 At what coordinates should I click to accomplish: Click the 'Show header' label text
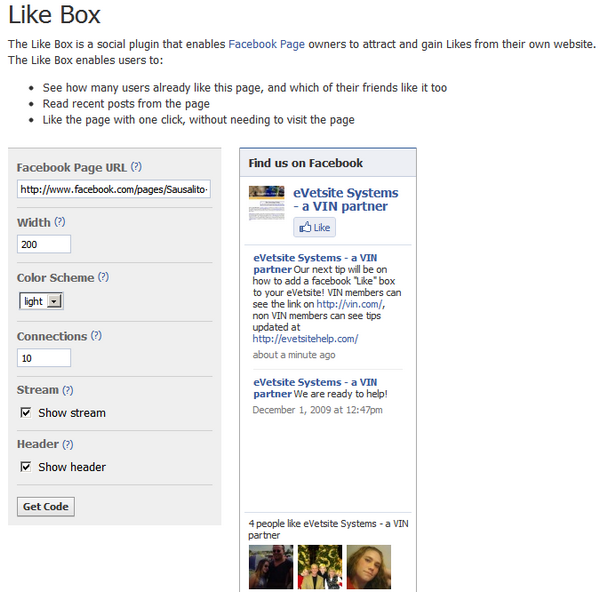click(x=72, y=467)
